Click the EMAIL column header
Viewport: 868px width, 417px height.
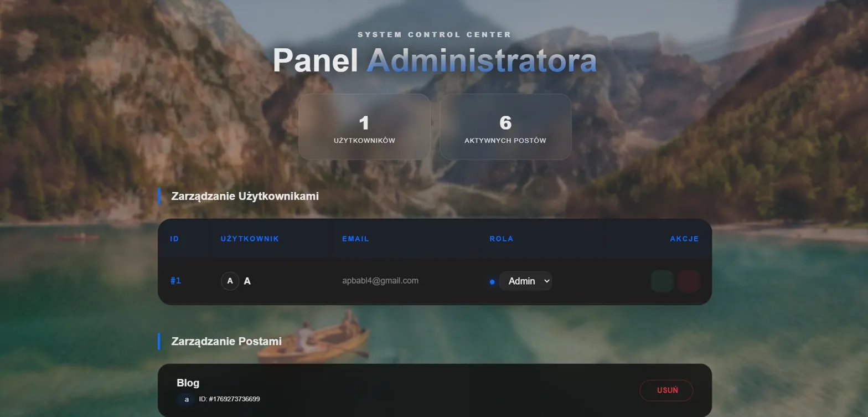coord(355,239)
